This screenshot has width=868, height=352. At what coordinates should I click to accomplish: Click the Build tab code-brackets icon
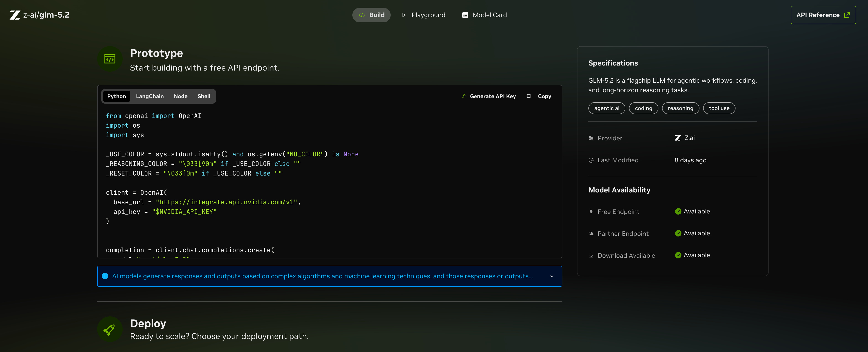click(x=362, y=15)
